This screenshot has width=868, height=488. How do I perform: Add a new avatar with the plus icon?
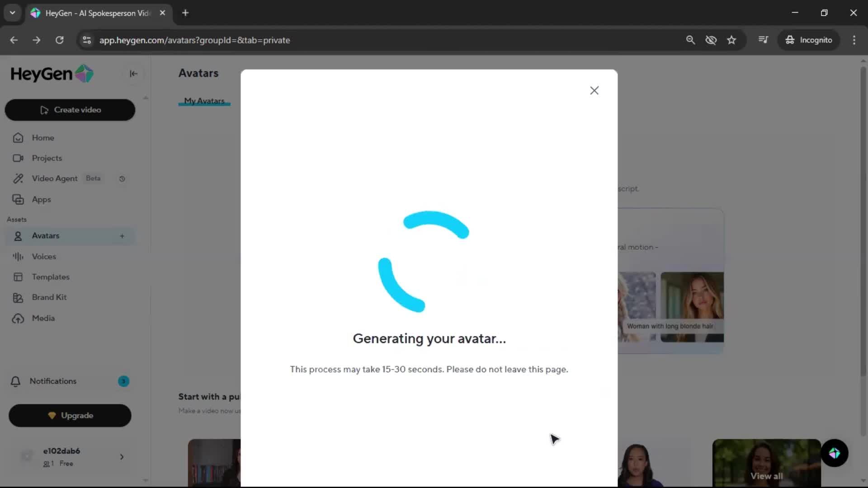tap(122, 236)
